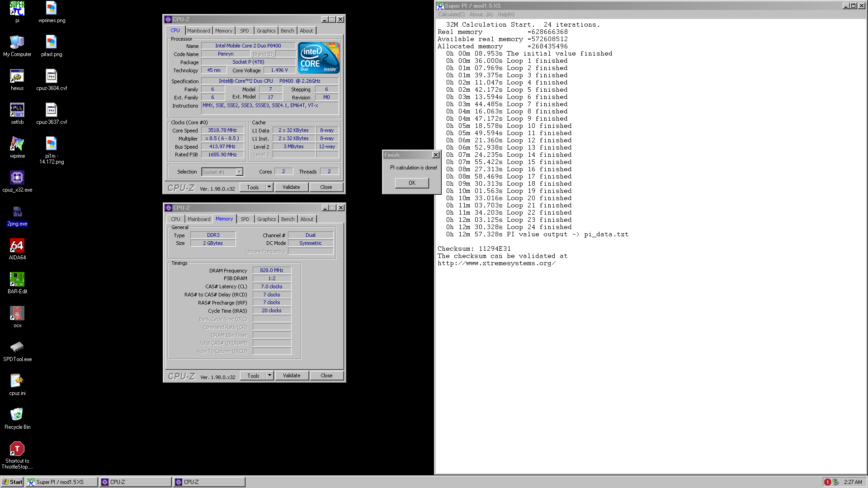Click the upper CPU-Z window title icon
868x488 pixels.
(168, 19)
